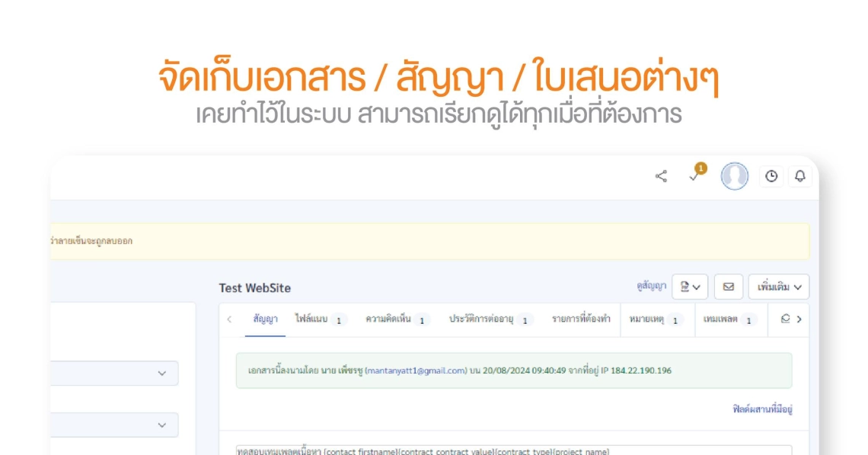Click the envelope send-email button

coord(728,287)
